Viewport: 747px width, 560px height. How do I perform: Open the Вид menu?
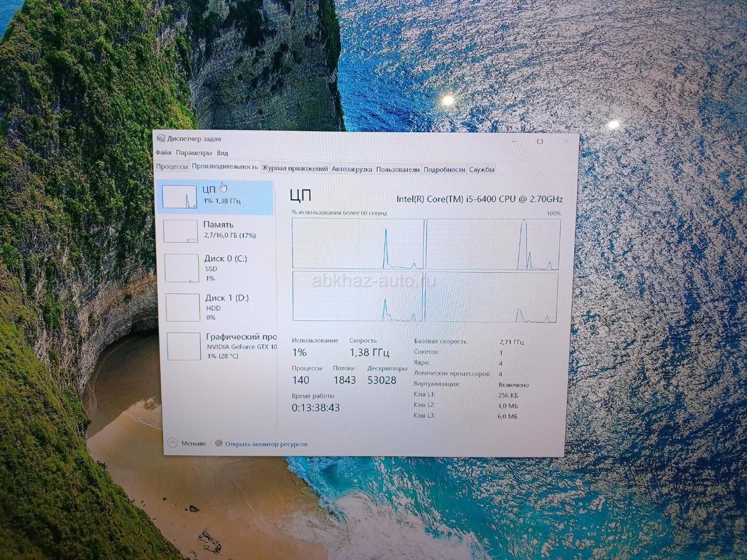pyautogui.click(x=223, y=153)
